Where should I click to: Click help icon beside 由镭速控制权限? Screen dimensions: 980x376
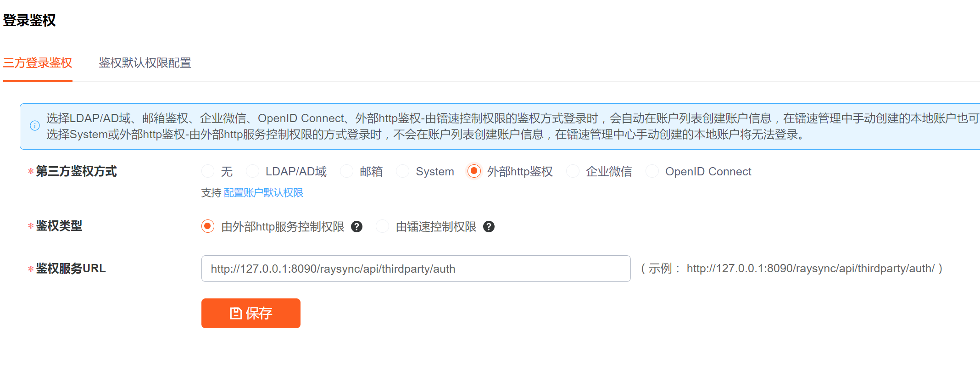coord(489,227)
